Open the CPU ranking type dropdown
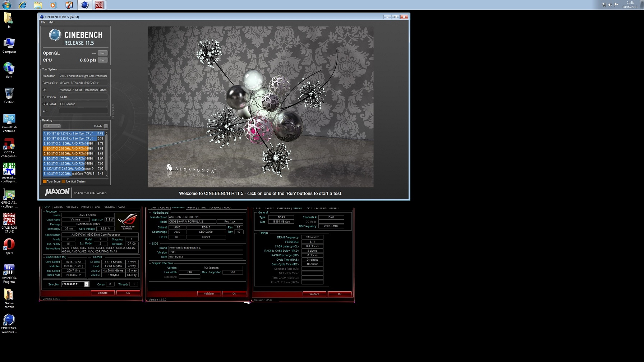Image resolution: width=644 pixels, height=362 pixels. 52,126
